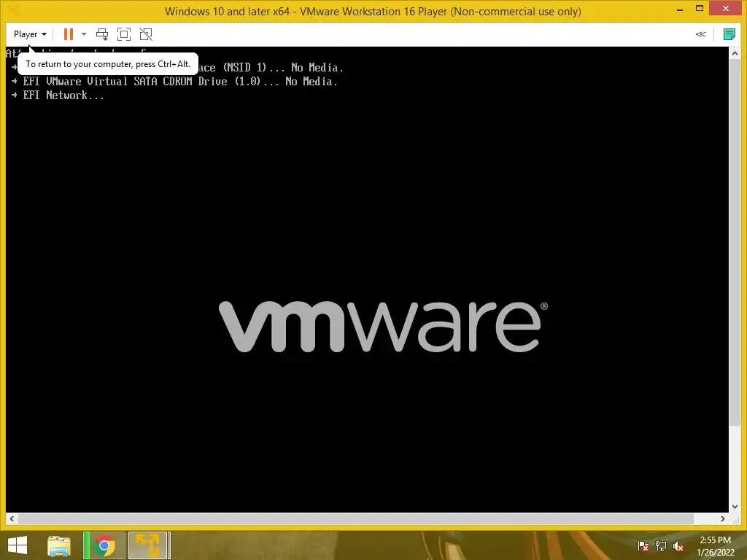Open Google Chrome from taskbar
This screenshot has height=560, width=747.
[x=104, y=545]
